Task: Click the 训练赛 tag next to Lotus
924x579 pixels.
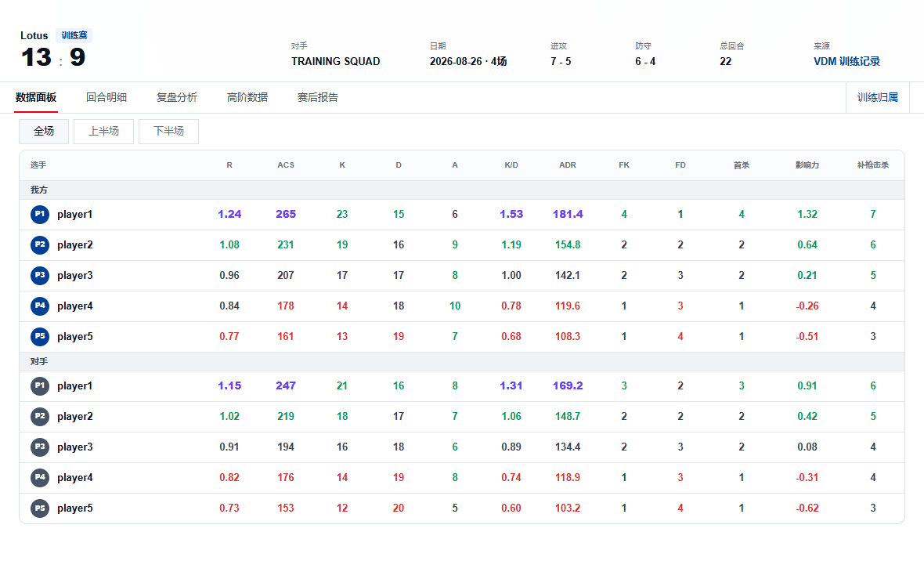Action: pos(74,35)
